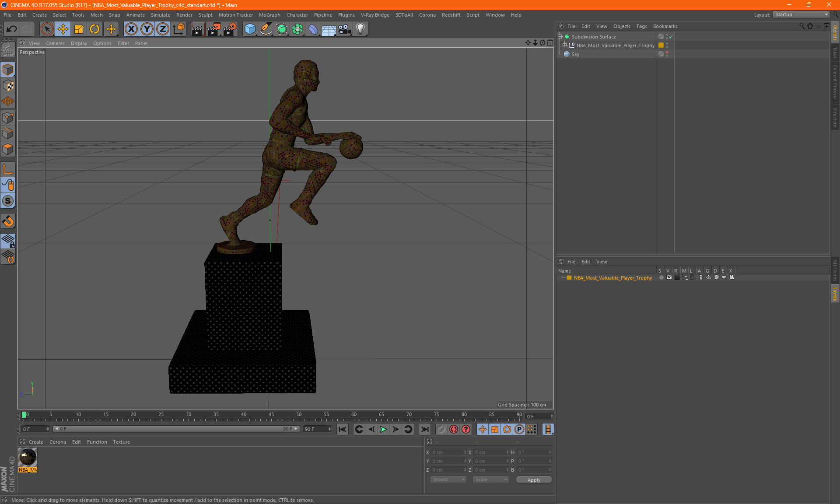Go to end of timeline

[424, 429]
